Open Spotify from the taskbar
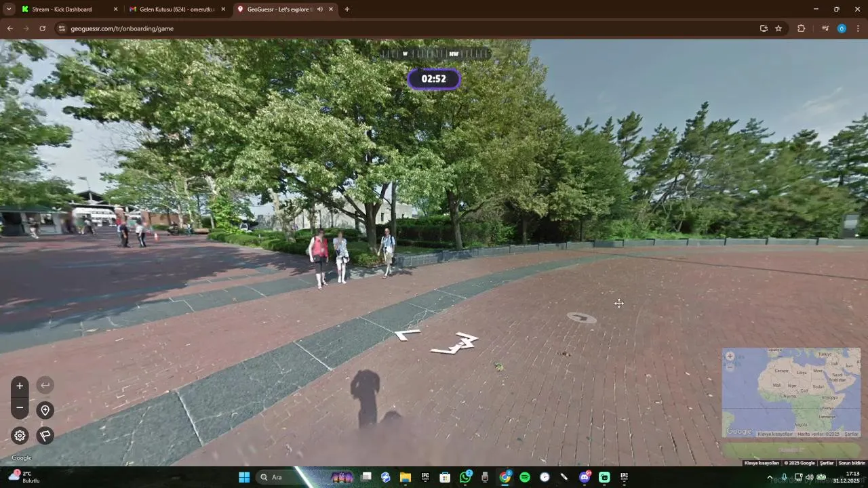The height and width of the screenshot is (488, 868). pyautogui.click(x=525, y=477)
